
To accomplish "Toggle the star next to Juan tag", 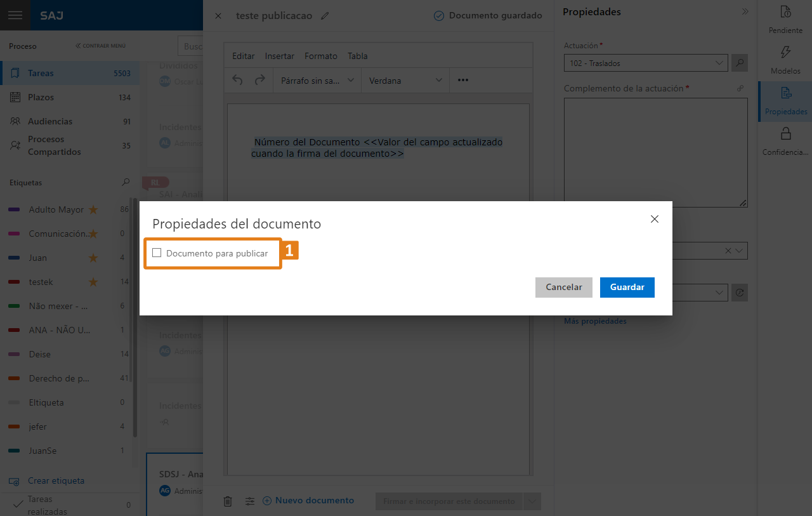I will [x=93, y=258].
